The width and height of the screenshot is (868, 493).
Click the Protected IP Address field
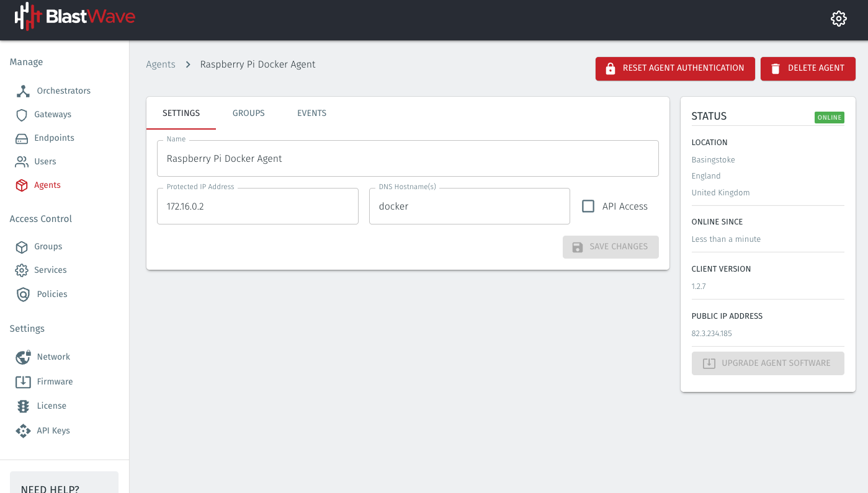pos(257,207)
